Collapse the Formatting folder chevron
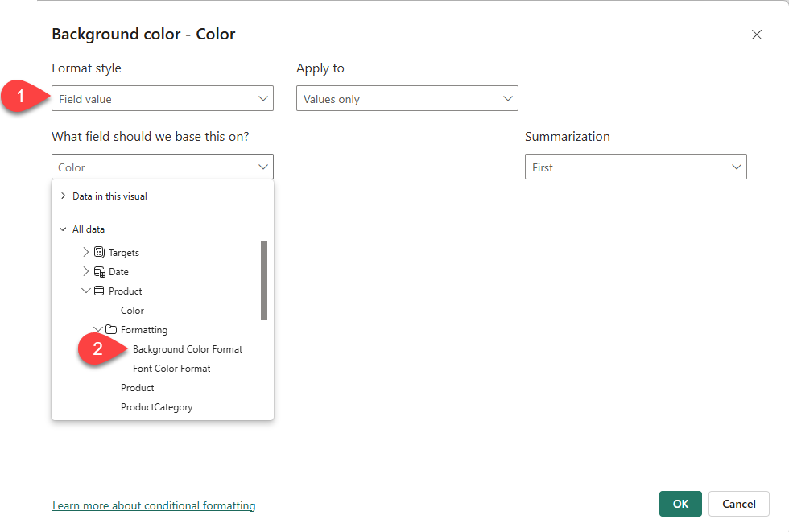 98,330
